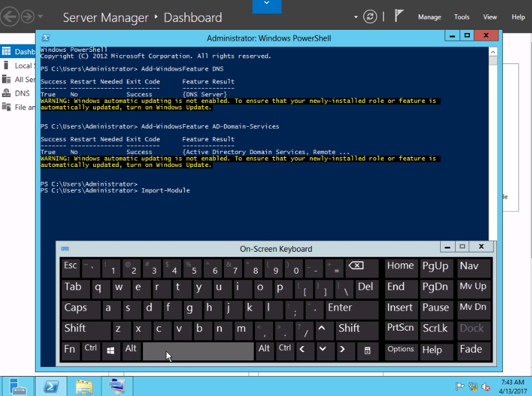532x396 pixels.
Task: Open the navigation history dropdown arrow
Action: 40,16
